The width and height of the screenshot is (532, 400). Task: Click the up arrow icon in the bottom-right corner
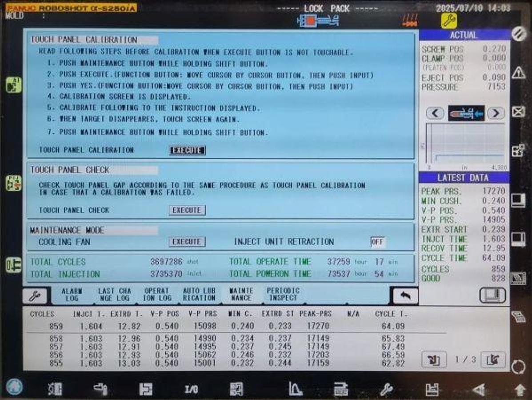pos(520,390)
